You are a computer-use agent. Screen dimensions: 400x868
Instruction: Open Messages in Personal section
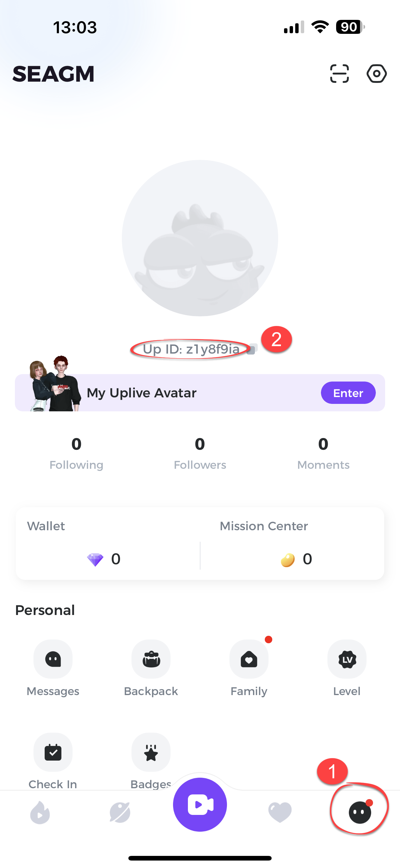tap(53, 659)
